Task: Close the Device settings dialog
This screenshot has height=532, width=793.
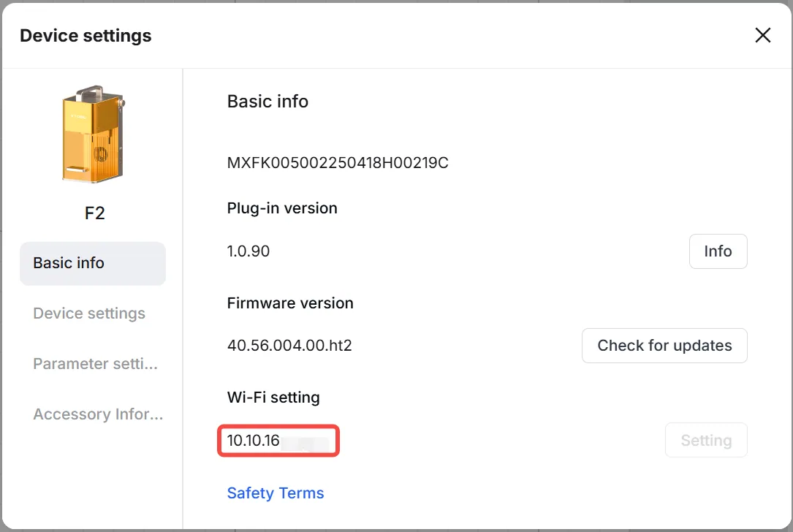Action: coord(762,35)
